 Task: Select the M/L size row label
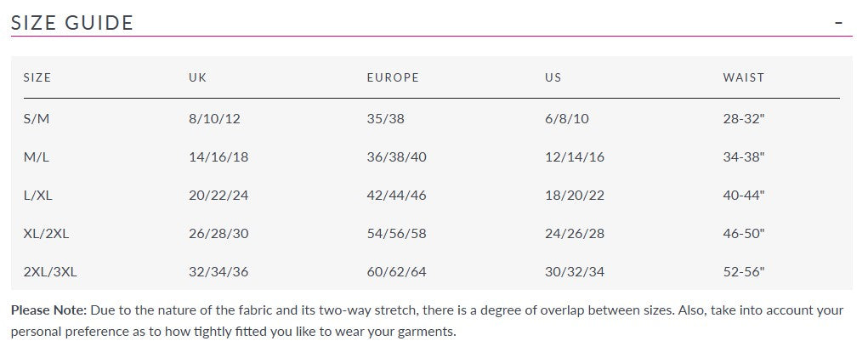(37, 157)
